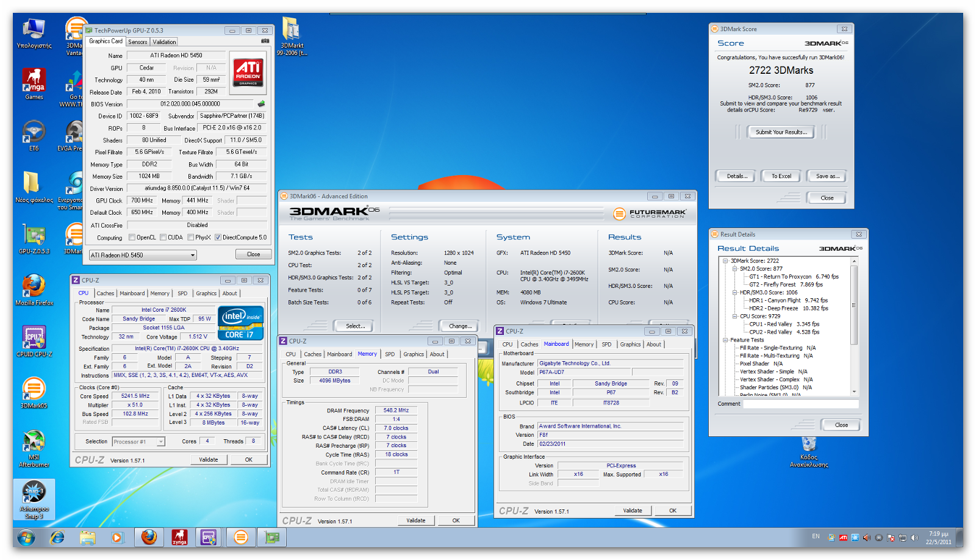Click the EN language indicator
Viewport: 976px width, 560px height.
[816, 536]
